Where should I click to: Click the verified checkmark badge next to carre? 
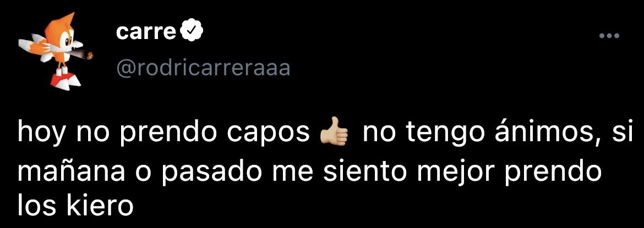point(190,32)
